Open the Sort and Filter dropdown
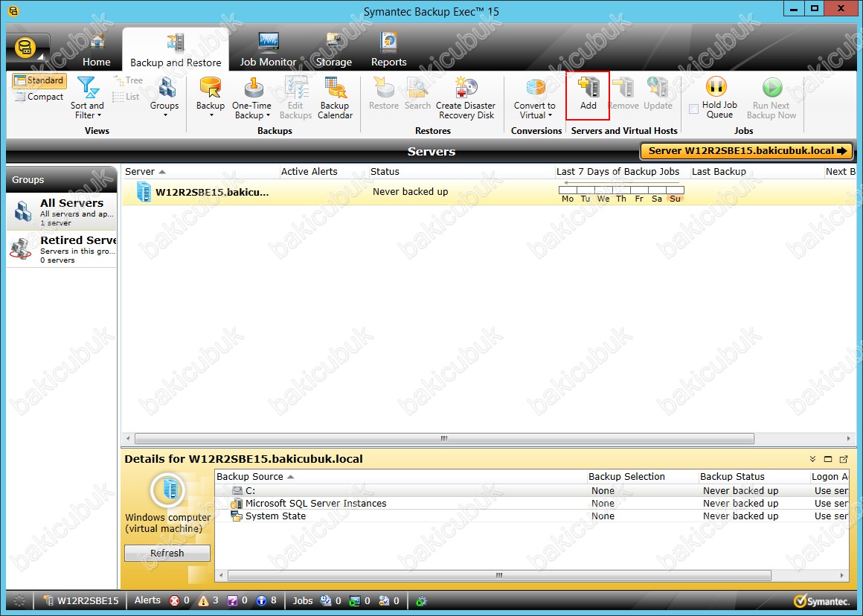This screenshot has height=616, width=863. click(87, 98)
